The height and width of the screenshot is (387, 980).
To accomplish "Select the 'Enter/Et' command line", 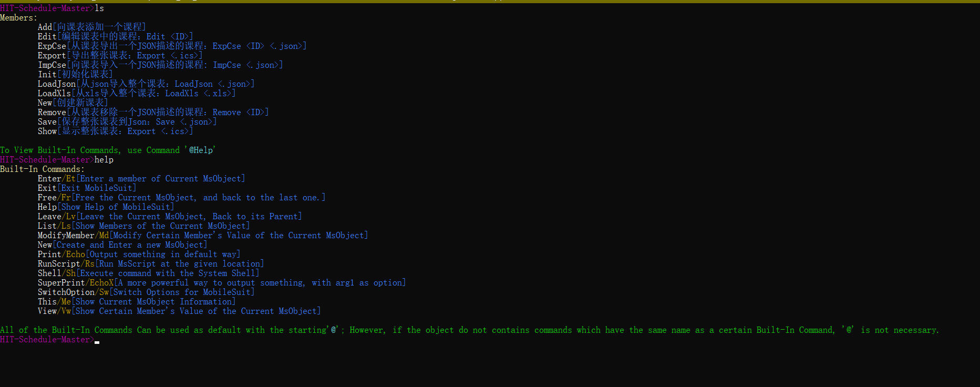I will pos(141,178).
